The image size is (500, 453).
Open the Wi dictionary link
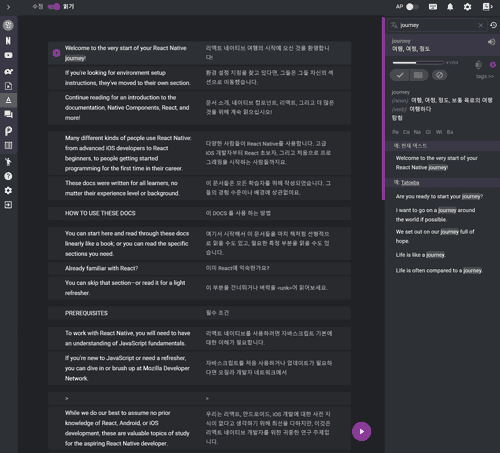click(439, 132)
